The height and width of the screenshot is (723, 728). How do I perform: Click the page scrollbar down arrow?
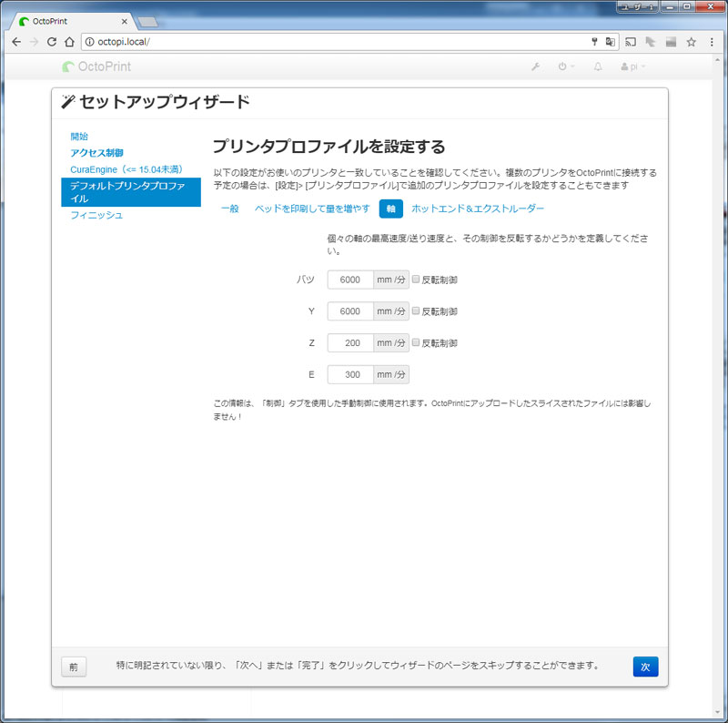pyautogui.click(x=719, y=712)
